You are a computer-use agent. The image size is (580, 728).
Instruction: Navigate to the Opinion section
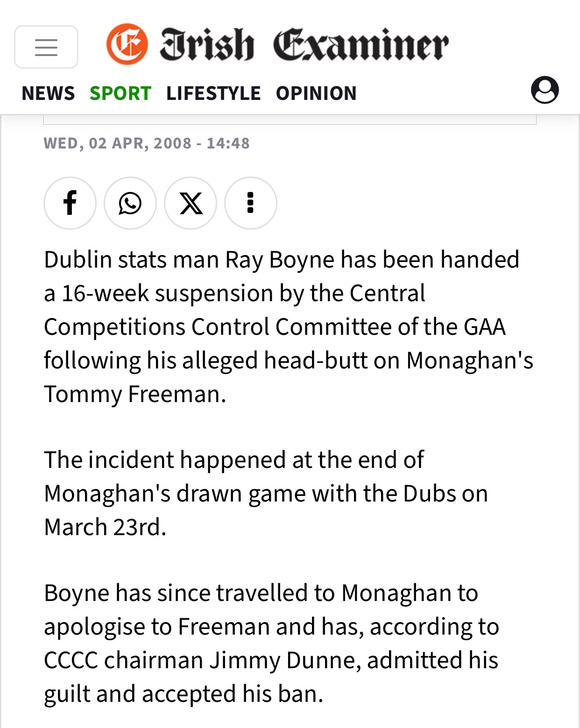[x=316, y=93]
